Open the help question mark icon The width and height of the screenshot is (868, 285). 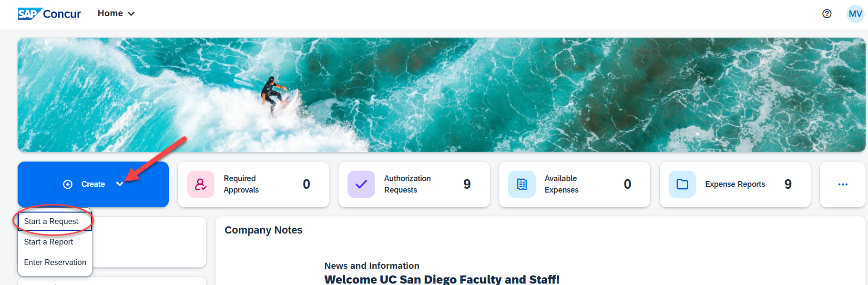tap(827, 14)
